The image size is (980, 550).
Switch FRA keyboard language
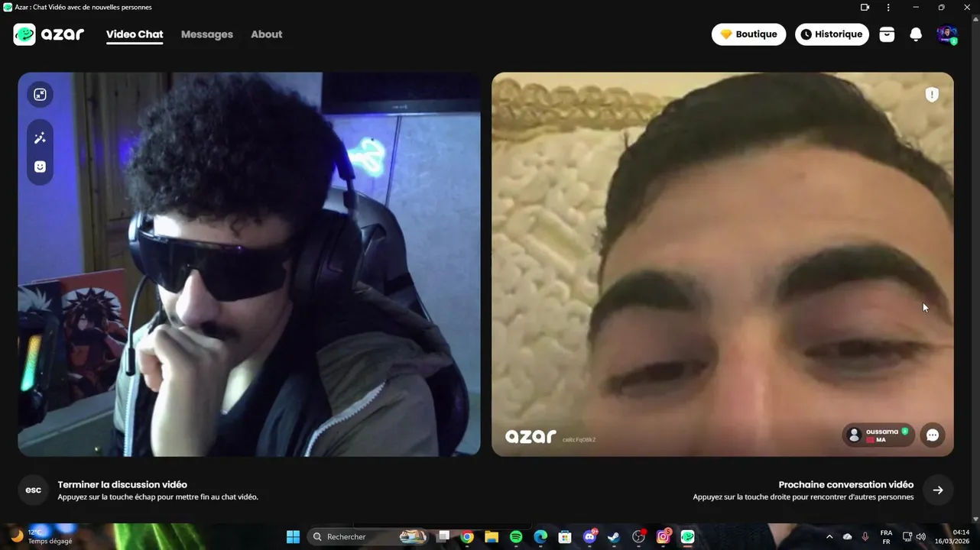[x=886, y=537]
